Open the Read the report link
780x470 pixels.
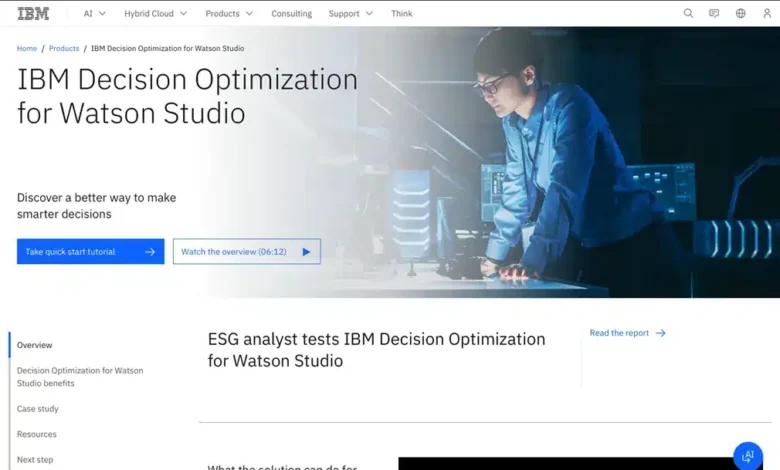coord(627,333)
